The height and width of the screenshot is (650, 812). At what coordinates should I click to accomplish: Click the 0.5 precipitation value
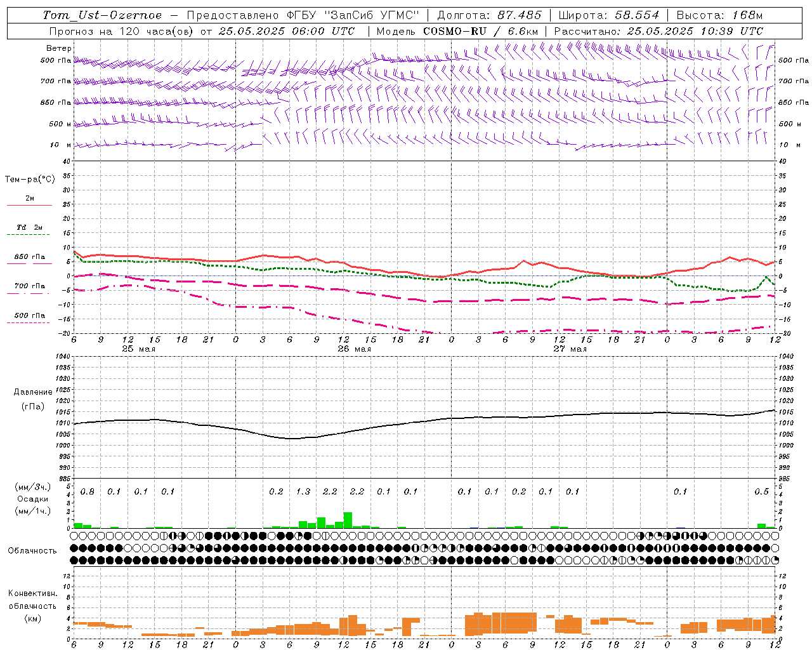[x=761, y=492]
